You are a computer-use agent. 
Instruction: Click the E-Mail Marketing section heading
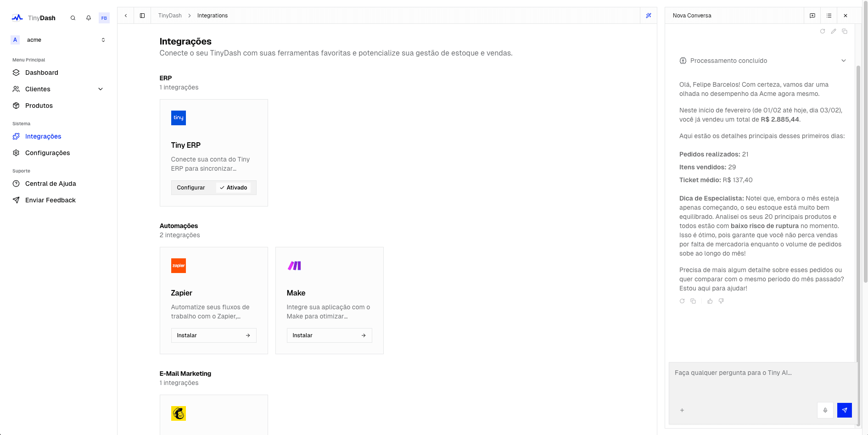185,374
